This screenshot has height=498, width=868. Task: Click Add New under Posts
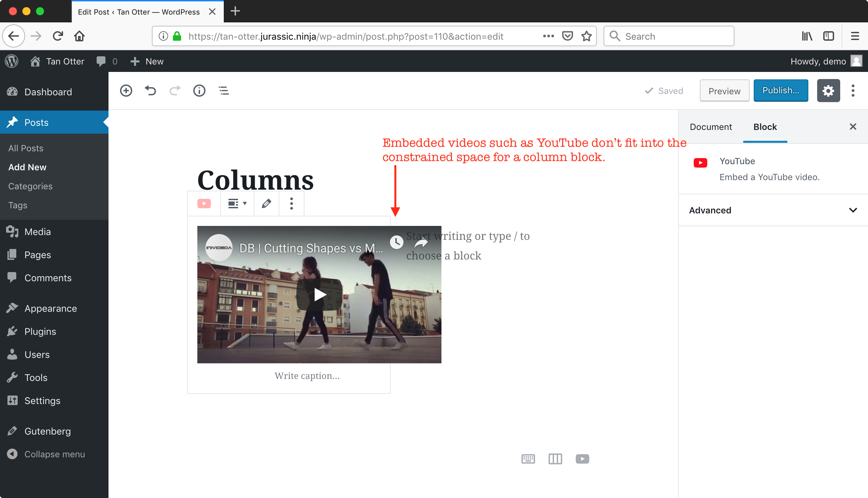pos(27,167)
